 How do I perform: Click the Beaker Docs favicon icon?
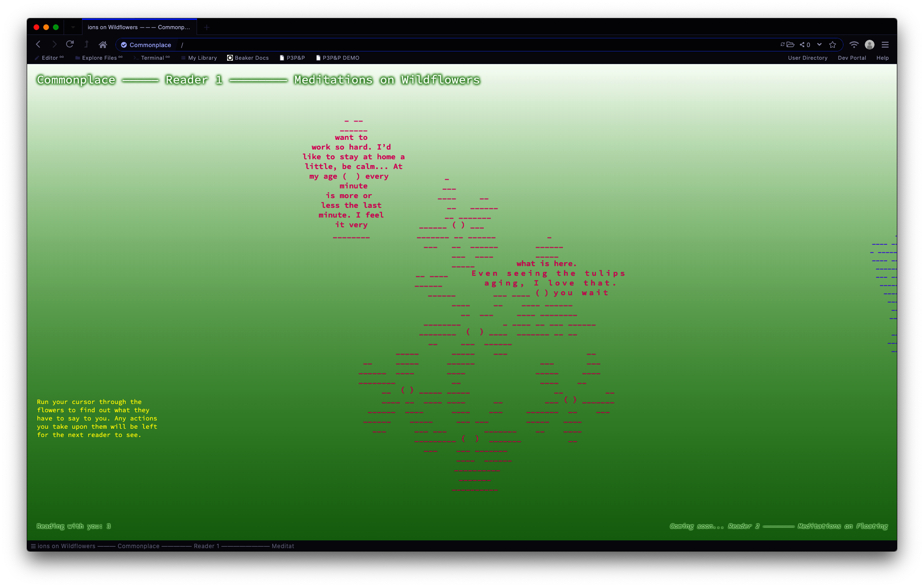point(230,58)
